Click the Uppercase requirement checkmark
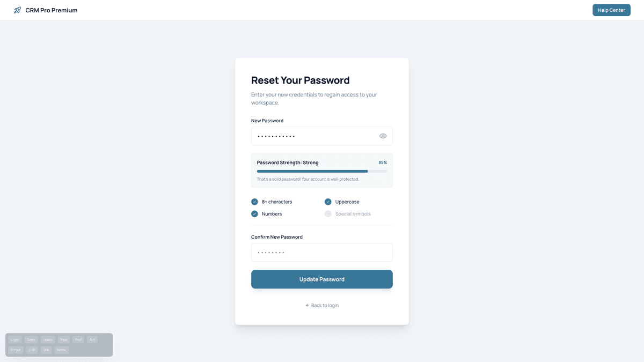Viewport: 644px width, 362px height. (328, 202)
